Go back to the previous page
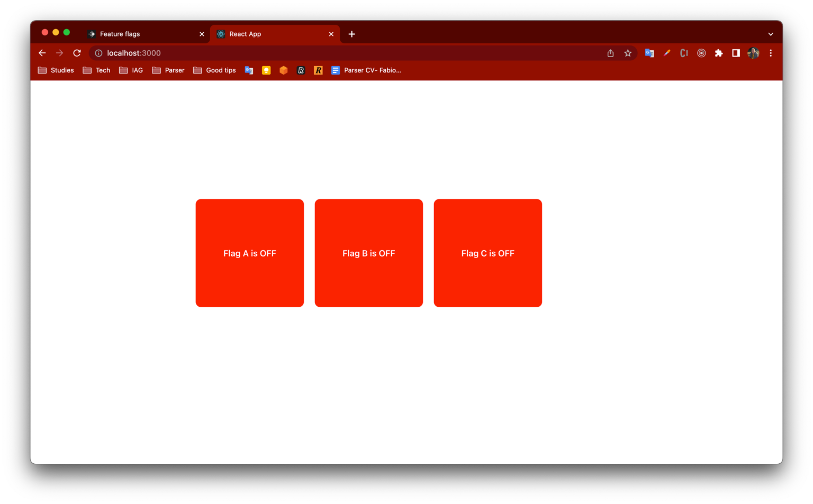 coord(42,53)
